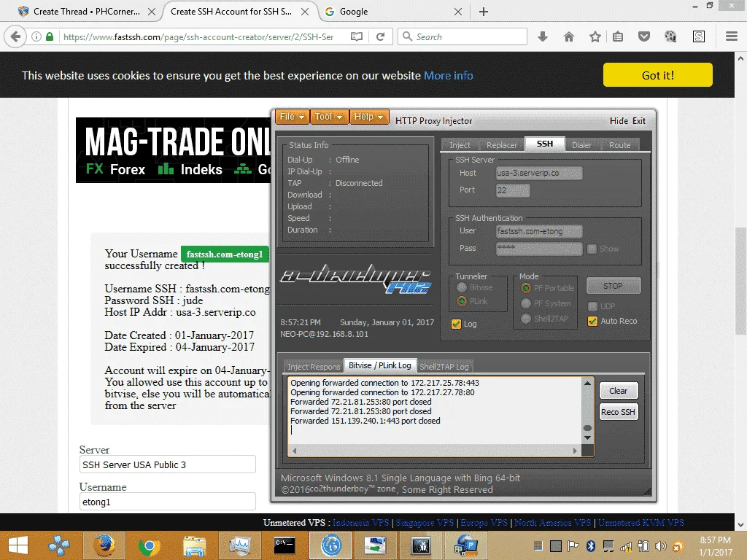Close the Google tab
This screenshot has height=560, width=747.
[x=458, y=12]
